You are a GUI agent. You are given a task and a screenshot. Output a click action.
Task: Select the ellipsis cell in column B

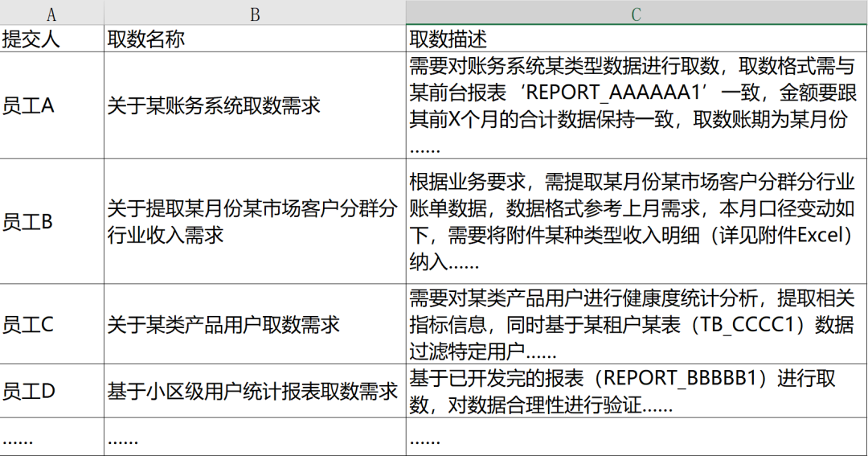pos(255,437)
